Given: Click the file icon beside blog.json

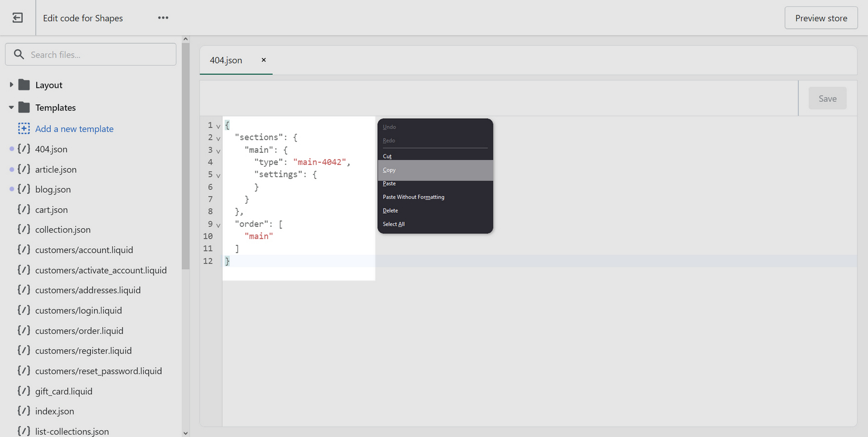Looking at the screenshot, I should coord(24,189).
